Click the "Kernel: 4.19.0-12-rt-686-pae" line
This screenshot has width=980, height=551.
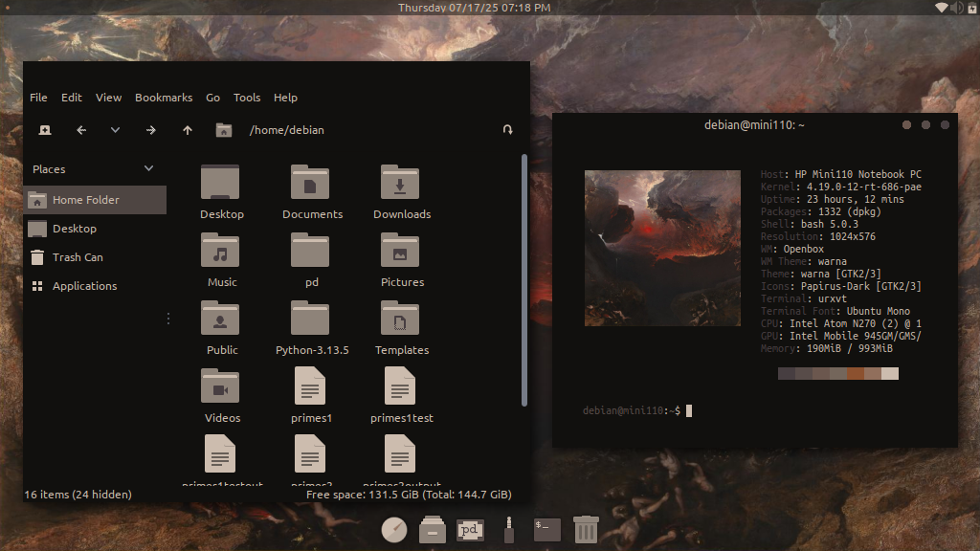tap(840, 187)
